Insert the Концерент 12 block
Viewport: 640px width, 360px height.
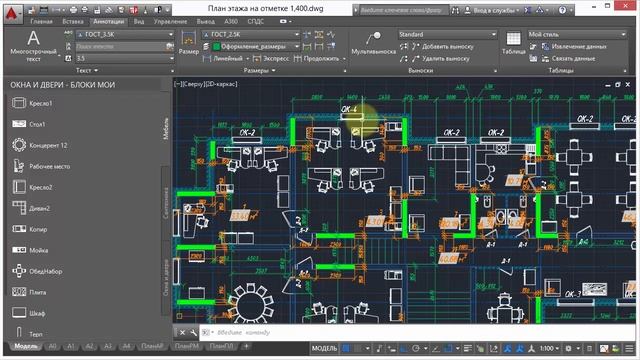[39, 145]
